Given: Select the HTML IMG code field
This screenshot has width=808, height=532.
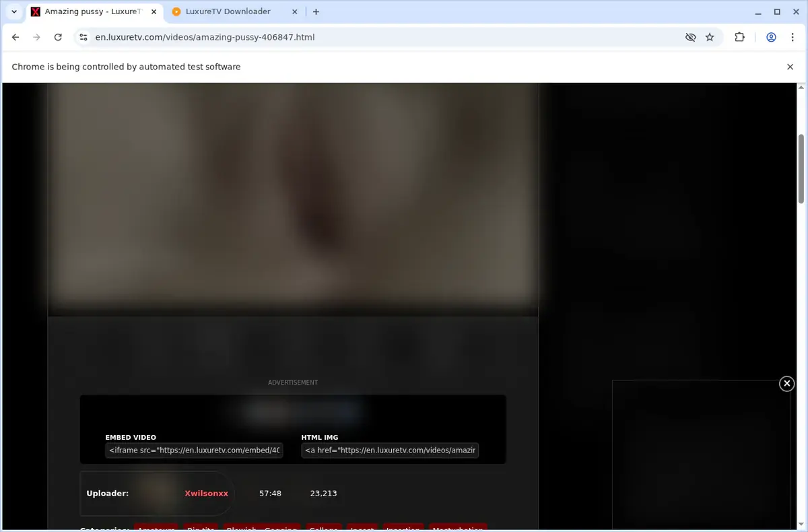Looking at the screenshot, I should [390, 450].
